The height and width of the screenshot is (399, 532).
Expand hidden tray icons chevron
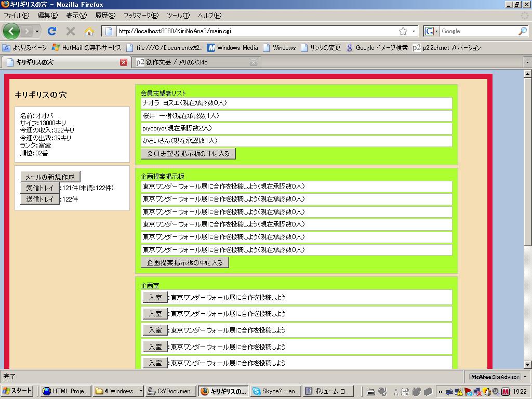coord(441,392)
